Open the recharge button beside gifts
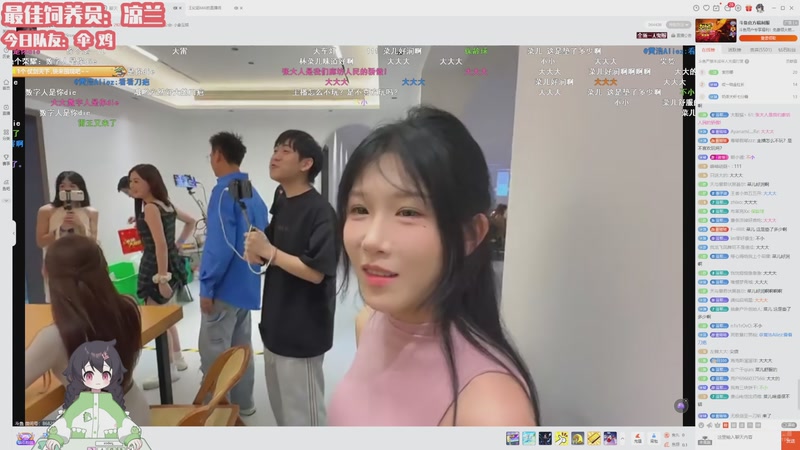The width and height of the screenshot is (800, 450). [638, 438]
